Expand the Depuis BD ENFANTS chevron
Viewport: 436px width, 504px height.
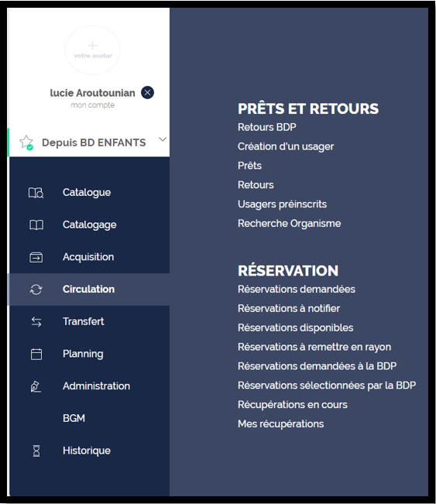163,139
